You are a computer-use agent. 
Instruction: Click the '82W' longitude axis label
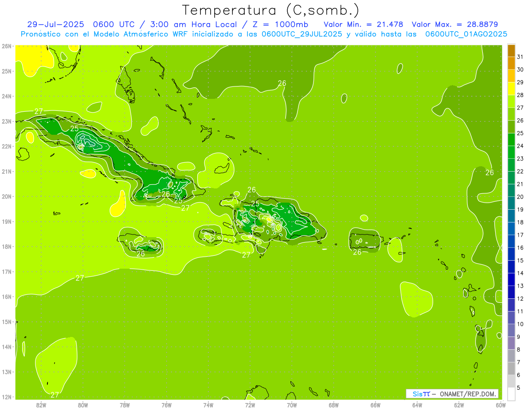pyautogui.click(x=41, y=405)
